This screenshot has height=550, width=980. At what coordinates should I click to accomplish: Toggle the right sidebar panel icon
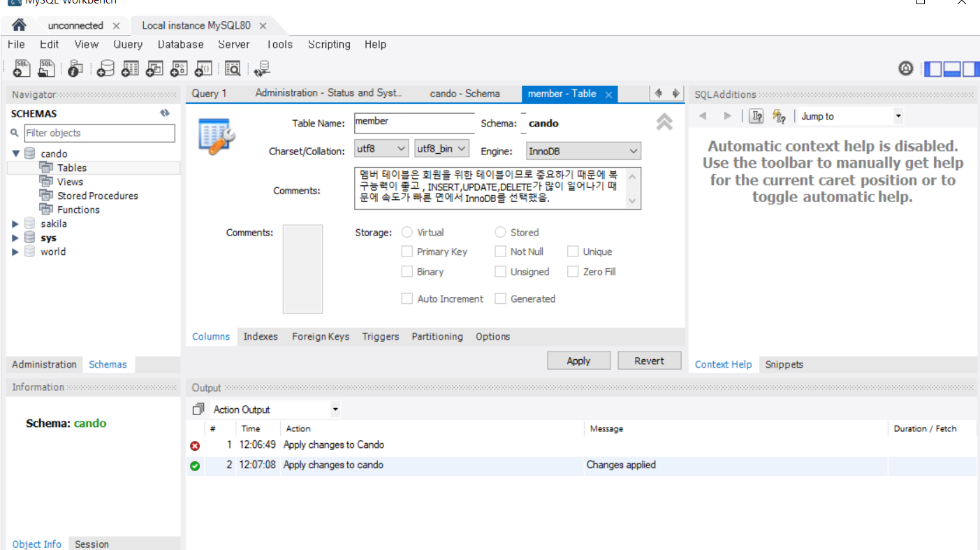(x=971, y=68)
